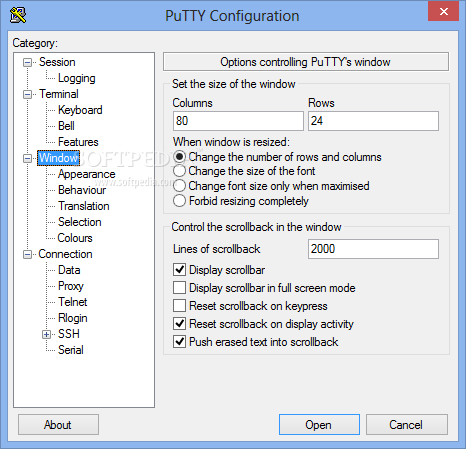Choose 'Forbid resizing completely' radio button

click(179, 201)
